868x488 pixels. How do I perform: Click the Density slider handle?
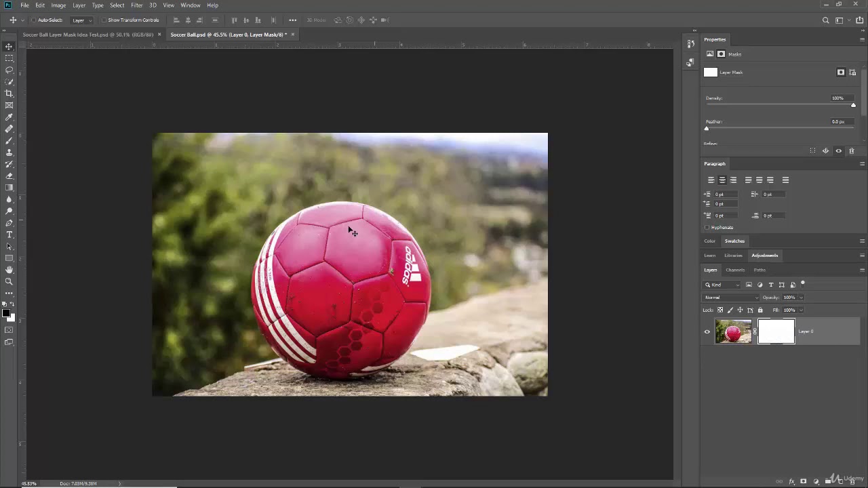pyautogui.click(x=853, y=105)
